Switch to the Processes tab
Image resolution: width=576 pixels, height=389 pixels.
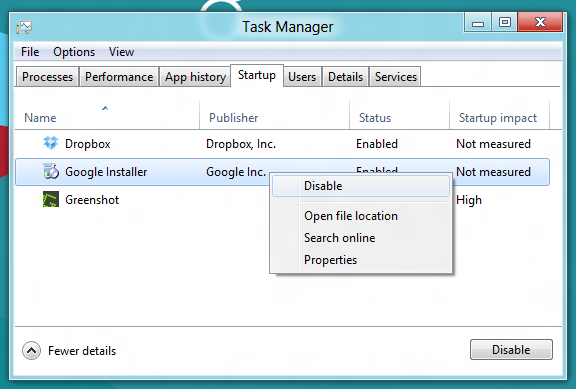(x=47, y=77)
